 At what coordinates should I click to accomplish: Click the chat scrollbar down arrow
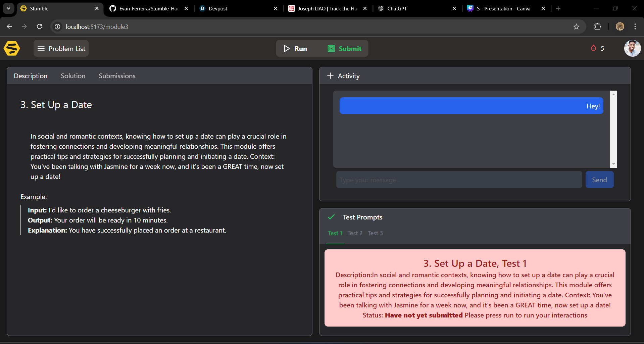[x=613, y=164]
